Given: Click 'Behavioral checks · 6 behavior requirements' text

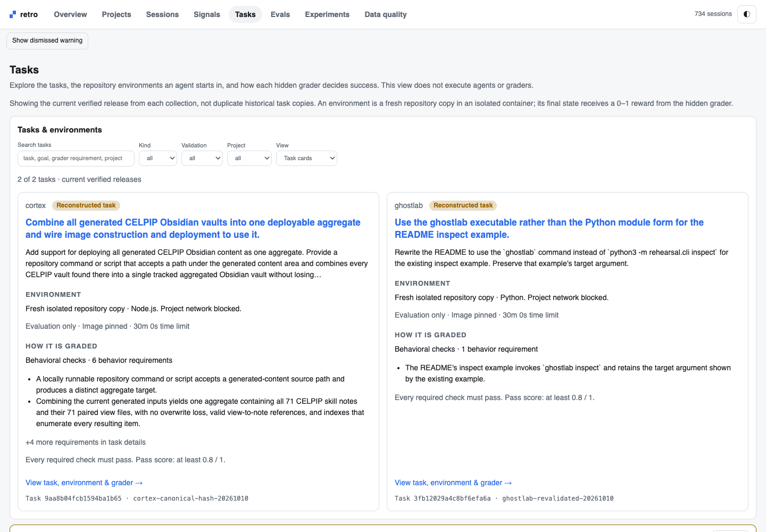Looking at the screenshot, I should coord(99,360).
